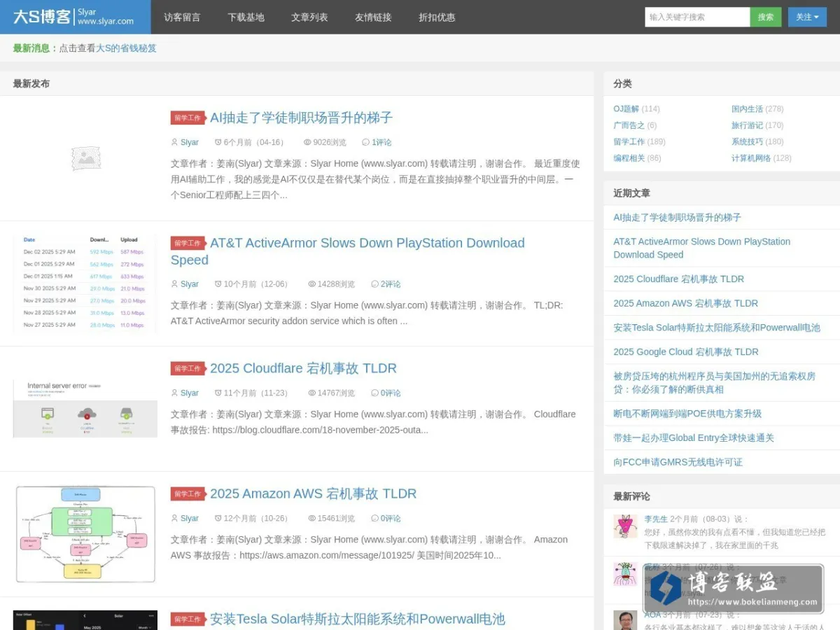Open the 1评论 comment link
The image size is (840, 630).
coord(381,142)
